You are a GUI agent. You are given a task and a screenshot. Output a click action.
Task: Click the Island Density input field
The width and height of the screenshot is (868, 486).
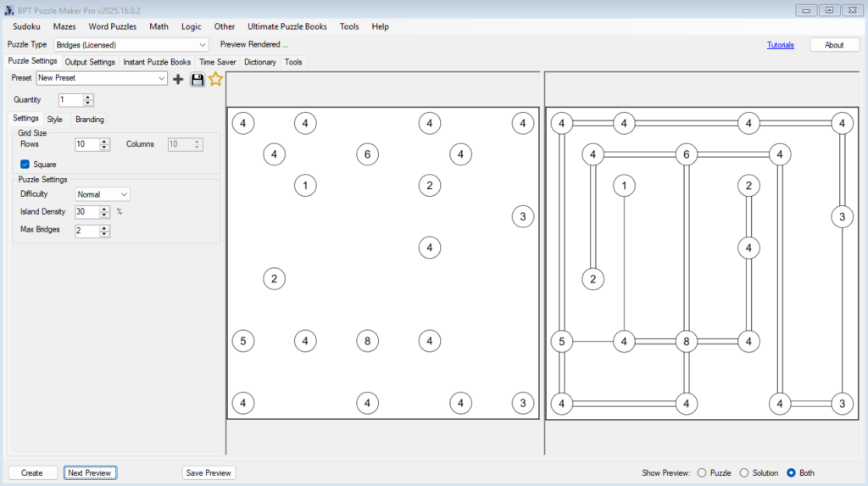(86, 212)
